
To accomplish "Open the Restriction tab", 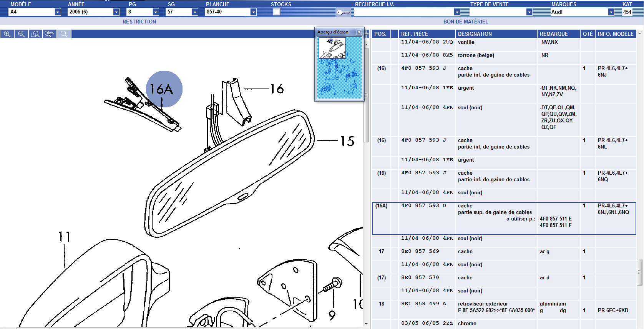I will point(139,22).
